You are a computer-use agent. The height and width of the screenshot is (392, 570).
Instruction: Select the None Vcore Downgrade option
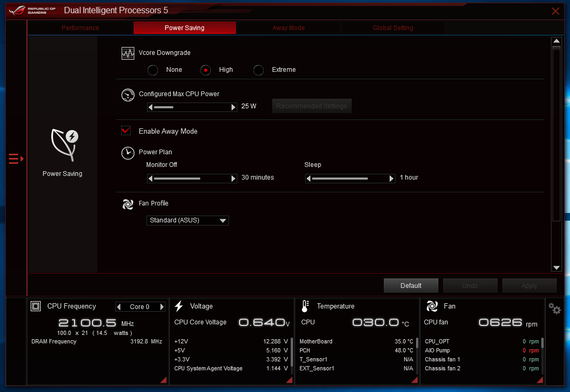pos(153,70)
